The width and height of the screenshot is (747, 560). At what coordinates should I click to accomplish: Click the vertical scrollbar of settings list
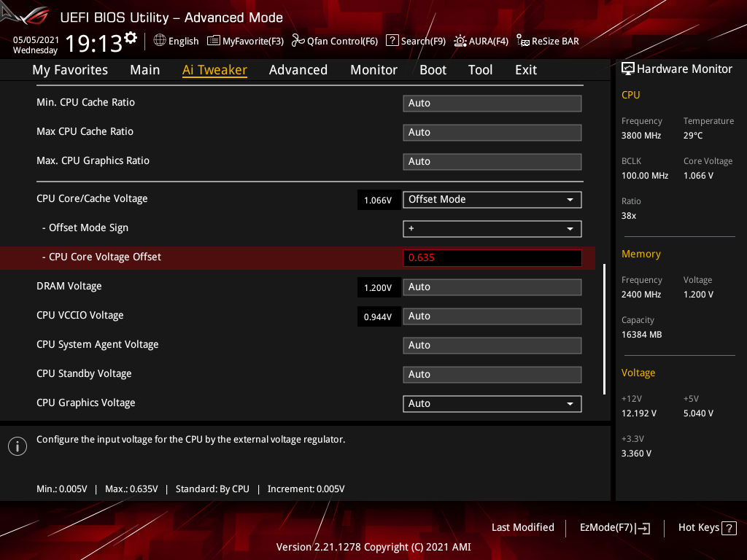coord(604,329)
